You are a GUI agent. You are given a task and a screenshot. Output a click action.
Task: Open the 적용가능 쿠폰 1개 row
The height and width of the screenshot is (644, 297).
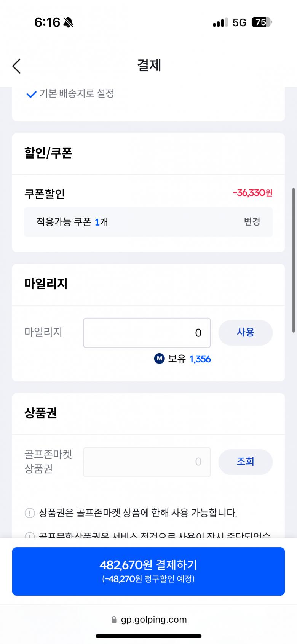coord(148,222)
